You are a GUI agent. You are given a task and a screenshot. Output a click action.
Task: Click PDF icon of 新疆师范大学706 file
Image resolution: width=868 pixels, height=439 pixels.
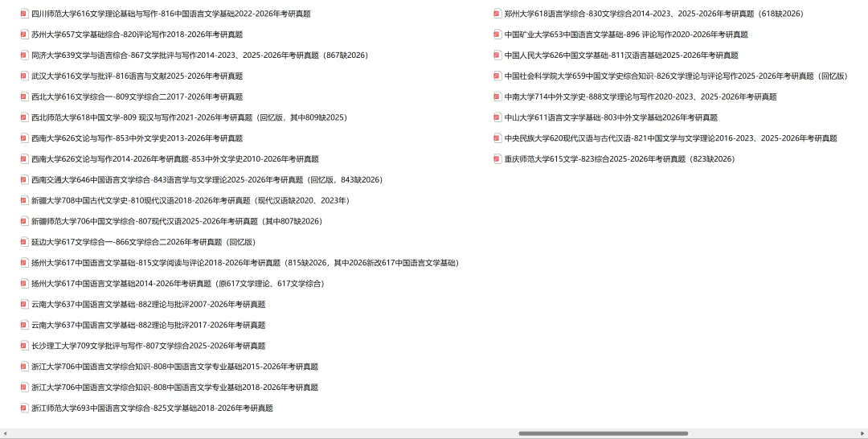[x=24, y=221]
